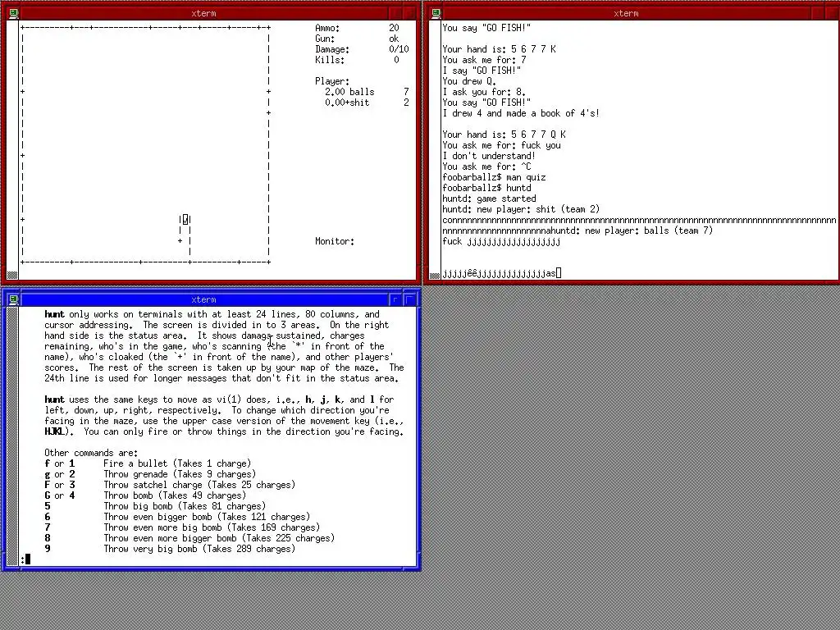Click the '2.00 balls' player entry

349,92
